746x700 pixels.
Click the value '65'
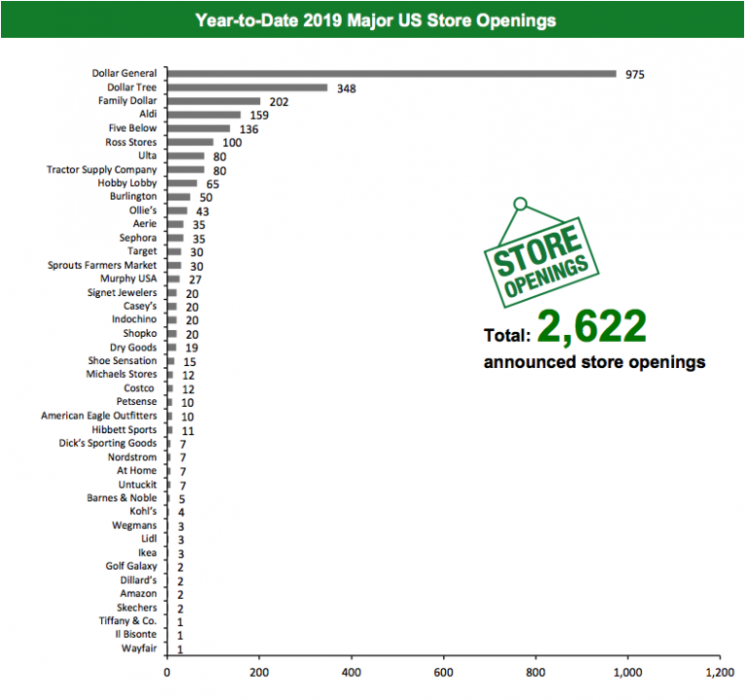pyautogui.click(x=213, y=184)
